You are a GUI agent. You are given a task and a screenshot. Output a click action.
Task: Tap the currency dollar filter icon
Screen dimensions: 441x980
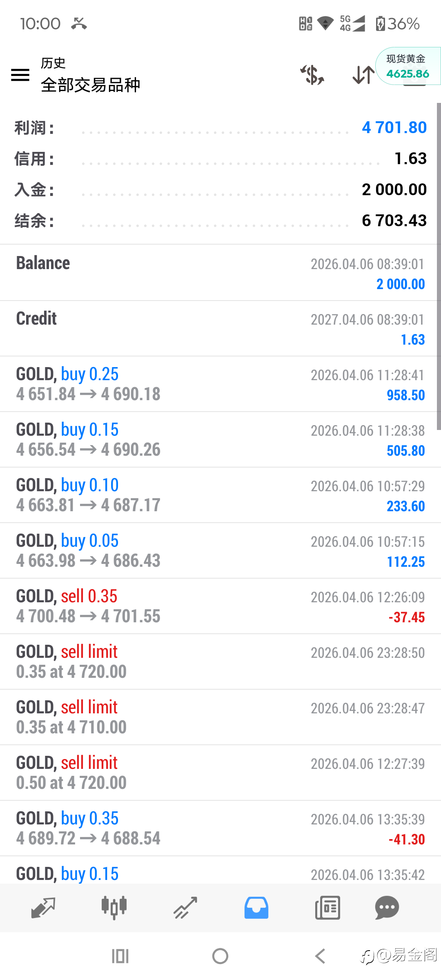point(312,75)
